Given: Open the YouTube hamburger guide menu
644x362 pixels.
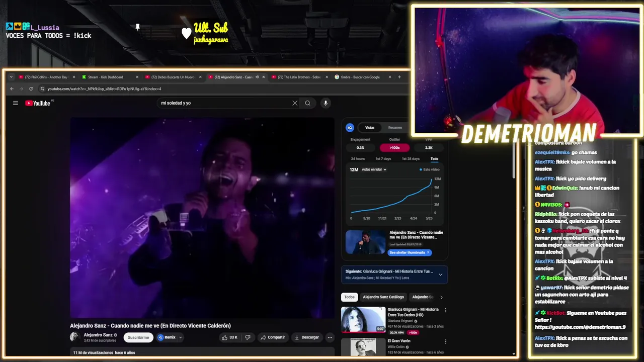Looking at the screenshot, I should tap(16, 103).
